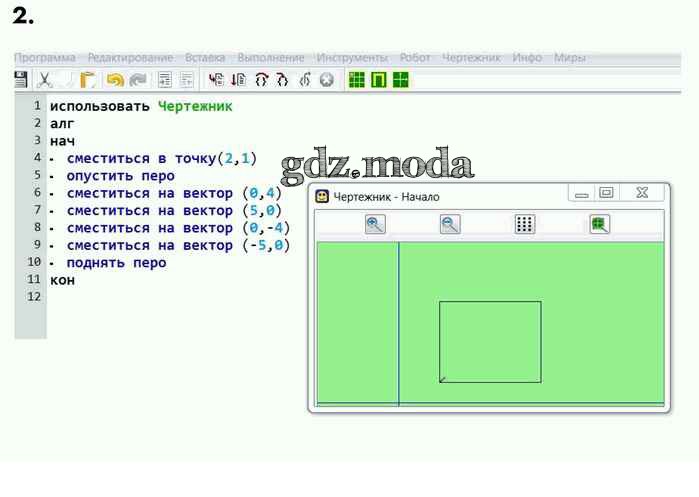Click the Save floppy disk icon
The width and height of the screenshot is (699, 497).
pyautogui.click(x=21, y=80)
